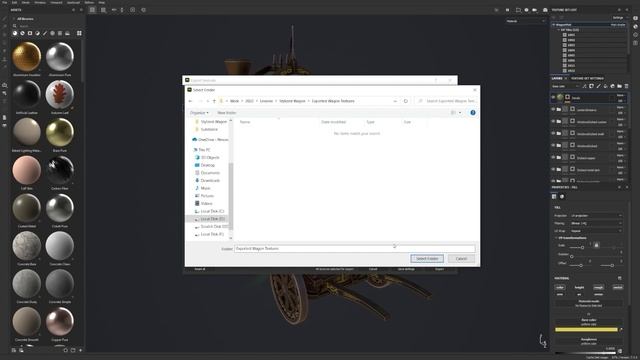Viewport: 640px width, 360px height.
Task: Open Projection dropdown in Fill properties
Action: coord(596,216)
